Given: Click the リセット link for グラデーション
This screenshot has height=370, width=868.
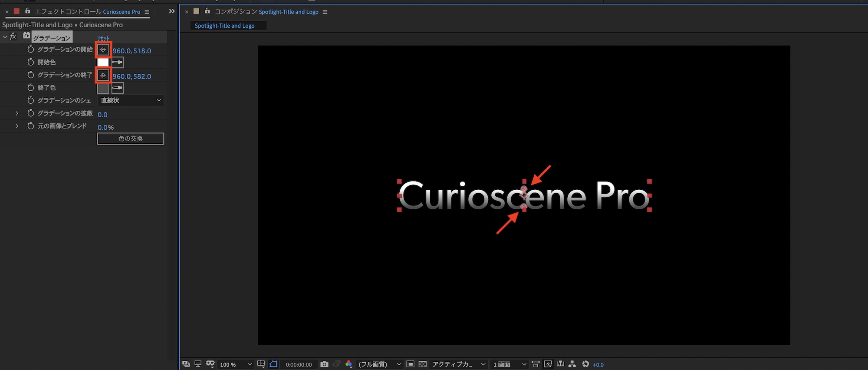Looking at the screenshot, I should [x=103, y=38].
